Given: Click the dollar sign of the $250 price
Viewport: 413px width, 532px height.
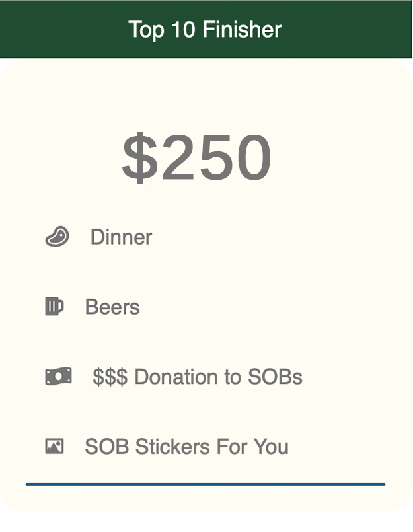Looking at the screenshot, I should 139,159.
